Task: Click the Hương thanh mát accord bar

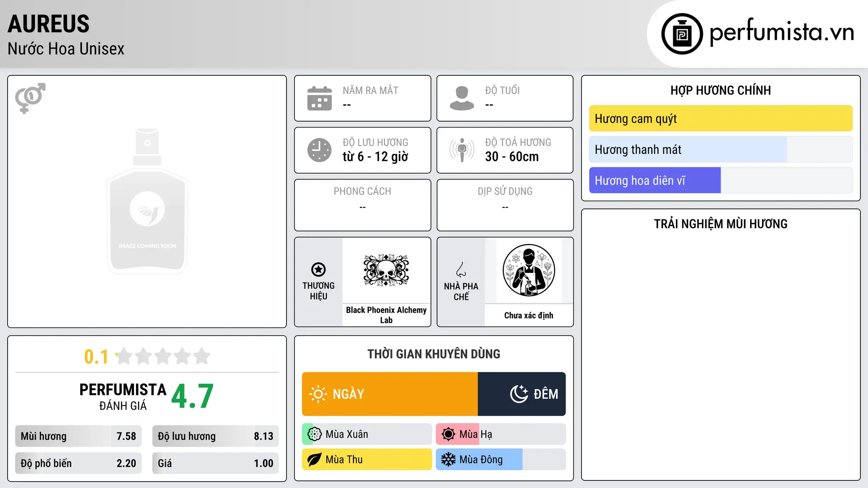Action: tap(721, 150)
